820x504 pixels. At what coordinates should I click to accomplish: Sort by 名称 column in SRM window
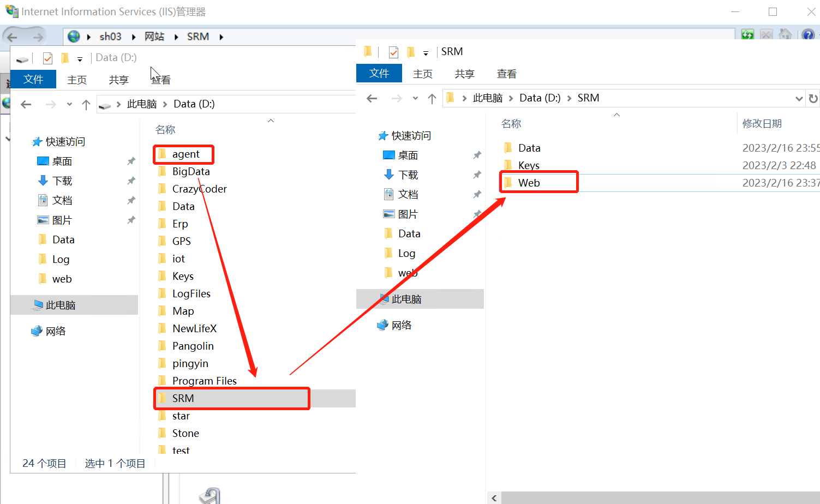click(511, 124)
